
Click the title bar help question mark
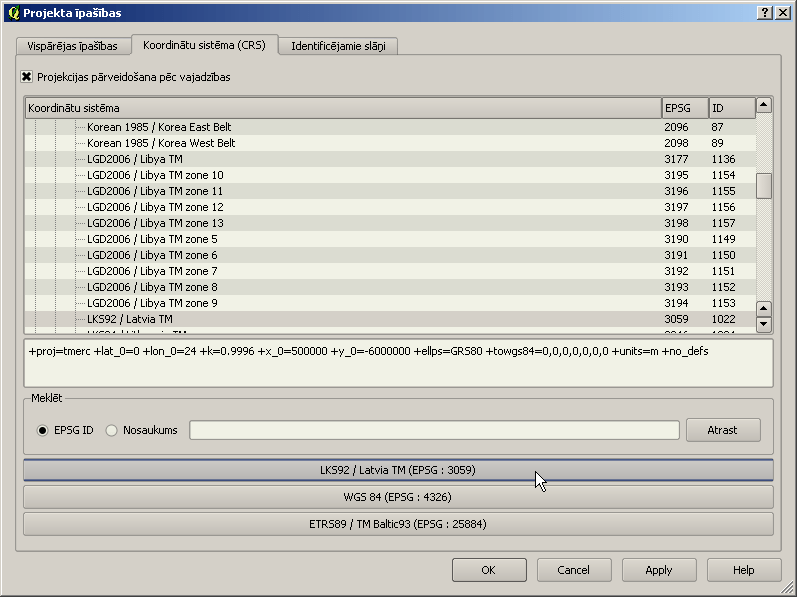pyautogui.click(x=765, y=13)
